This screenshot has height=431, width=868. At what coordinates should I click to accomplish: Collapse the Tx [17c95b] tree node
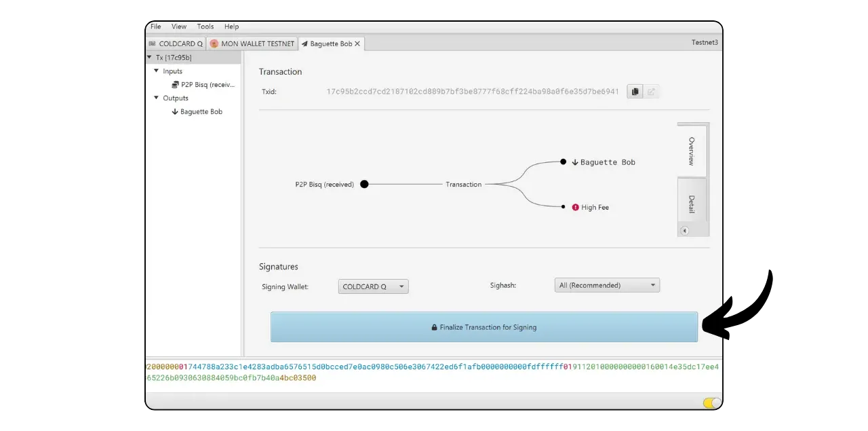click(x=149, y=58)
